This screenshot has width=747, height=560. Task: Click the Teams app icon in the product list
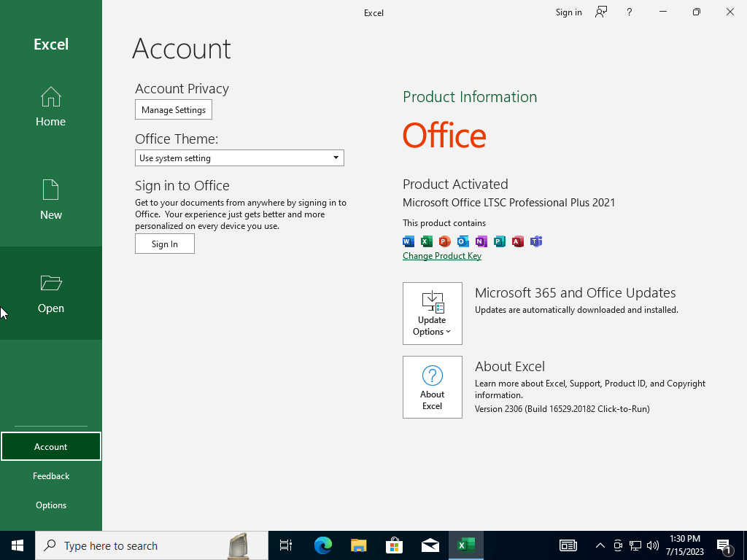pos(536,241)
